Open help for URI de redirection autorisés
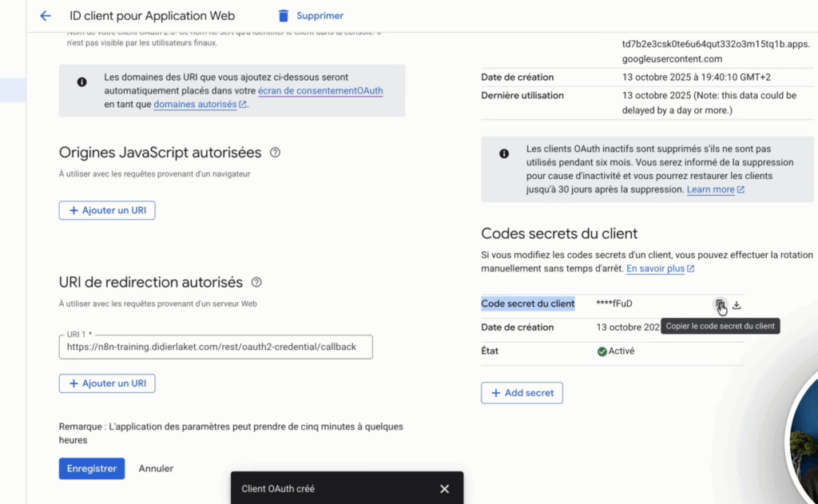This screenshot has width=818, height=504. click(x=256, y=282)
